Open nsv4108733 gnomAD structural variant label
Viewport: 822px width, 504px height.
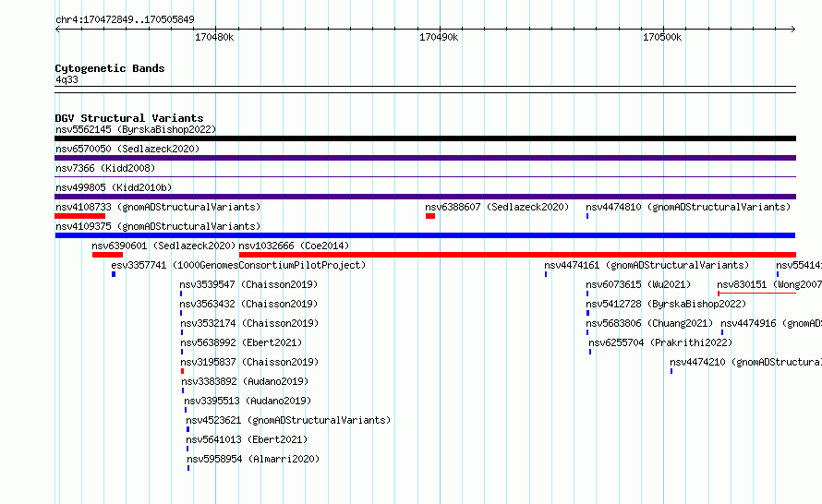click(158, 207)
